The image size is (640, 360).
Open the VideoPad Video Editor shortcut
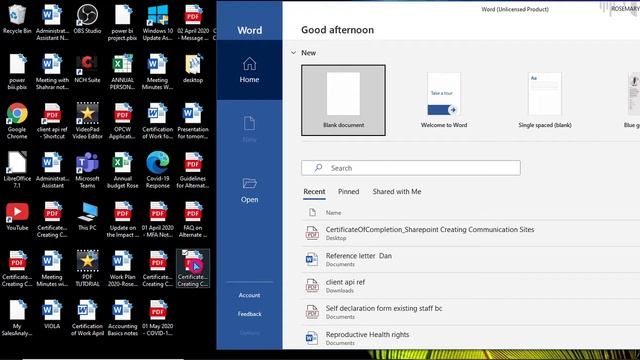pyautogui.click(x=87, y=121)
